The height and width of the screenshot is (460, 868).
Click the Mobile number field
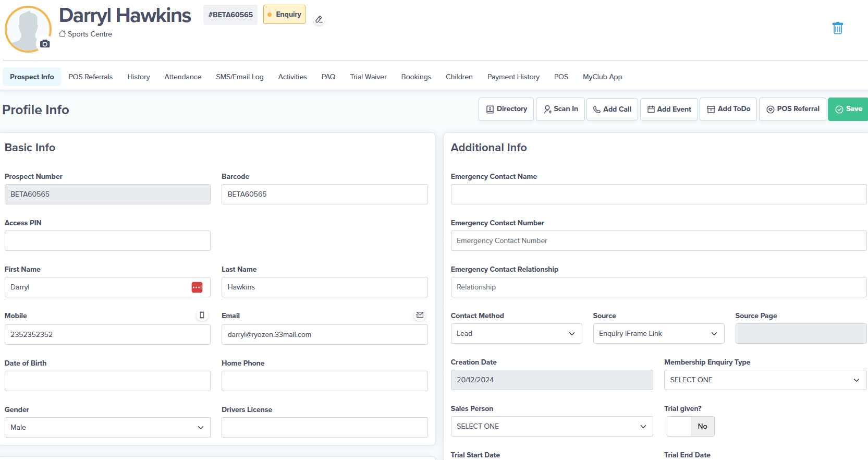(107, 335)
